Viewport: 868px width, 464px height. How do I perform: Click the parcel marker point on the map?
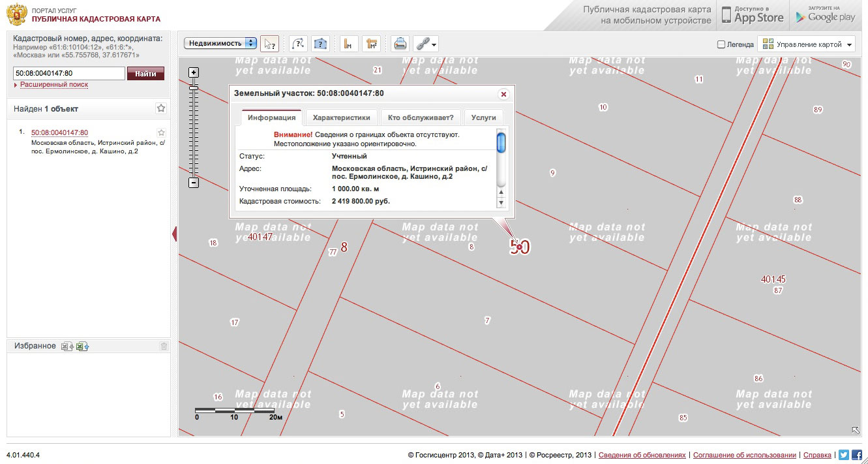(x=518, y=247)
